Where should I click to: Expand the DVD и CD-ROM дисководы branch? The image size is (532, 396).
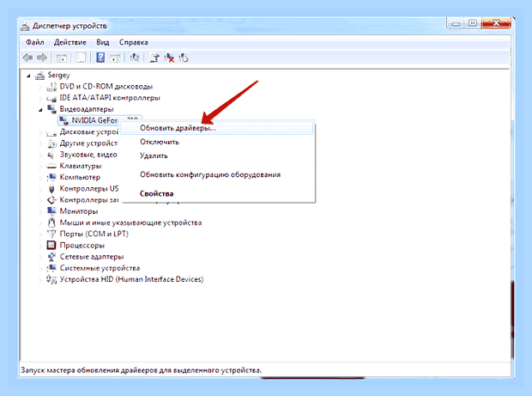tap(40, 87)
